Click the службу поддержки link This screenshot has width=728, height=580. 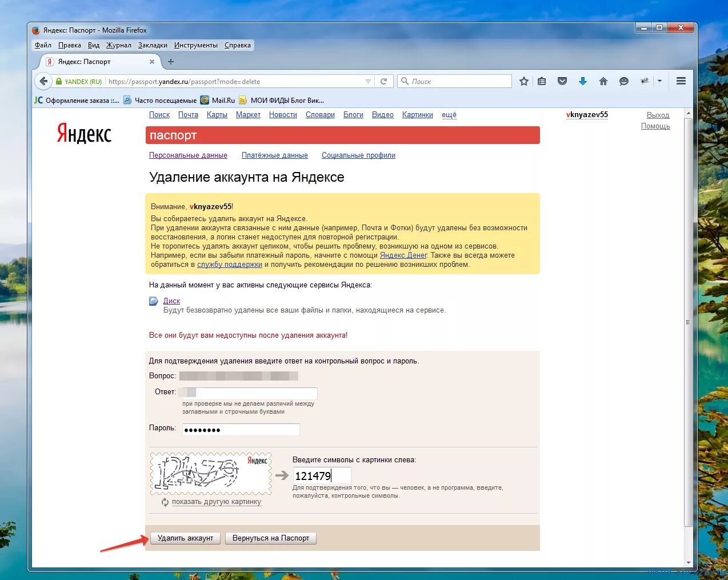pyautogui.click(x=230, y=265)
